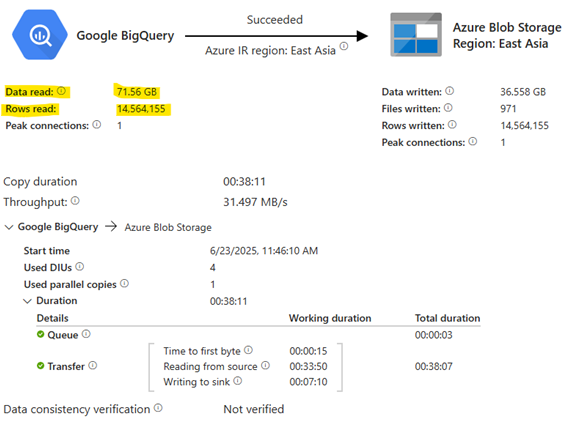
Task: Click the highlighted 14,564,155 rows read value
Action: click(141, 109)
